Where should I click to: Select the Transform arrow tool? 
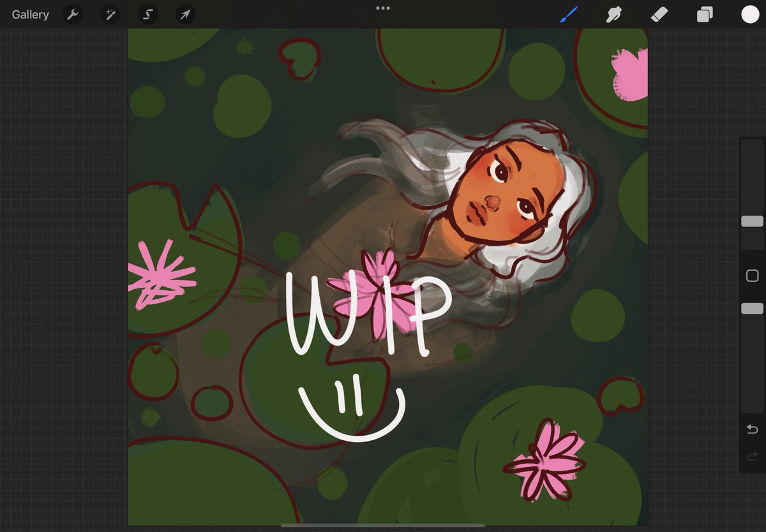(184, 14)
